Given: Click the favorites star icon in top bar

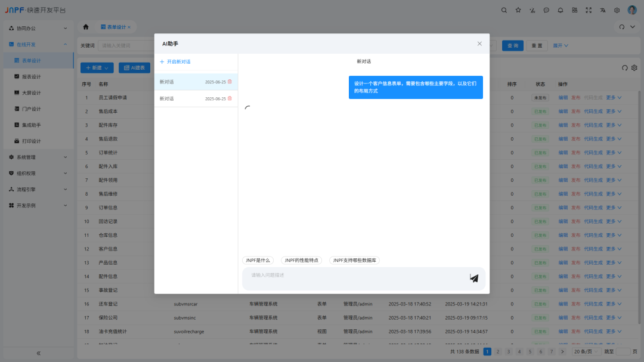Looking at the screenshot, I should pyautogui.click(x=518, y=10).
